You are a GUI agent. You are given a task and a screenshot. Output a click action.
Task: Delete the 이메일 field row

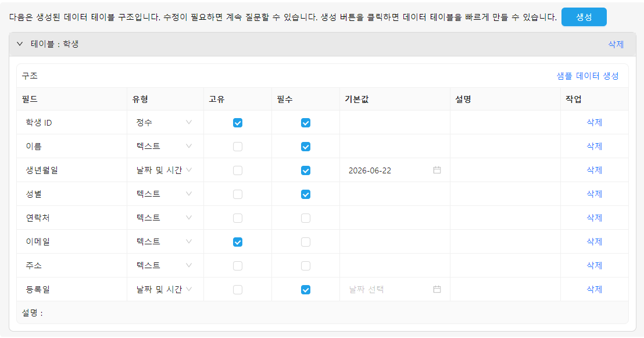[594, 241]
